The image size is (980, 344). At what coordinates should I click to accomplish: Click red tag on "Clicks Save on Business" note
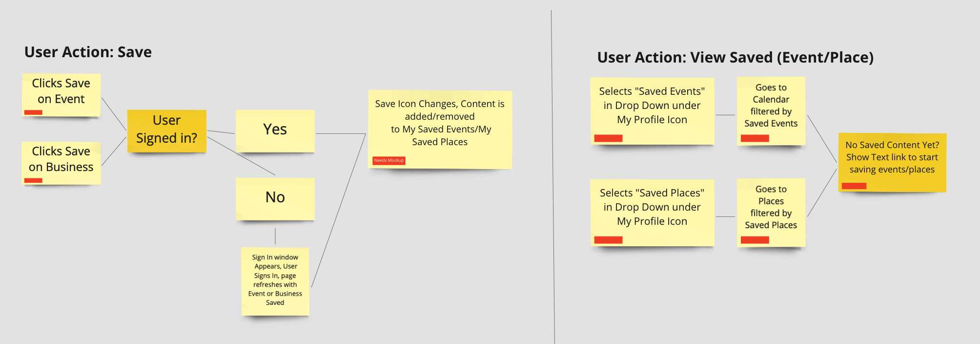tap(33, 180)
